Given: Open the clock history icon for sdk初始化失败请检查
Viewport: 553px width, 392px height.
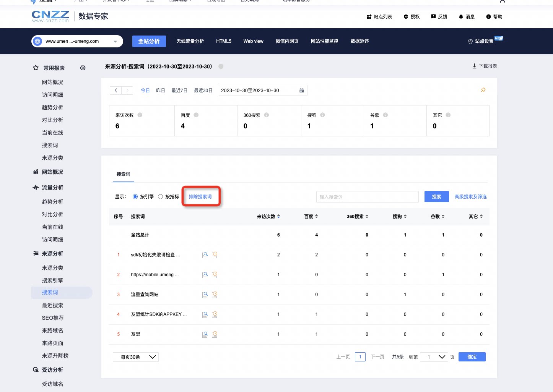Looking at the screenshot, I should (215, 255).
